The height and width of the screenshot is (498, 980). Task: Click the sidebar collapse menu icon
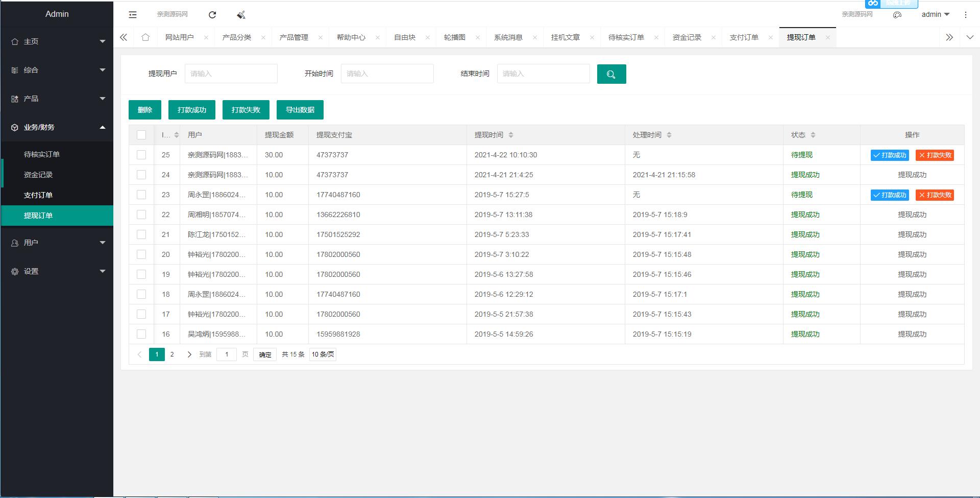(133, 15)
